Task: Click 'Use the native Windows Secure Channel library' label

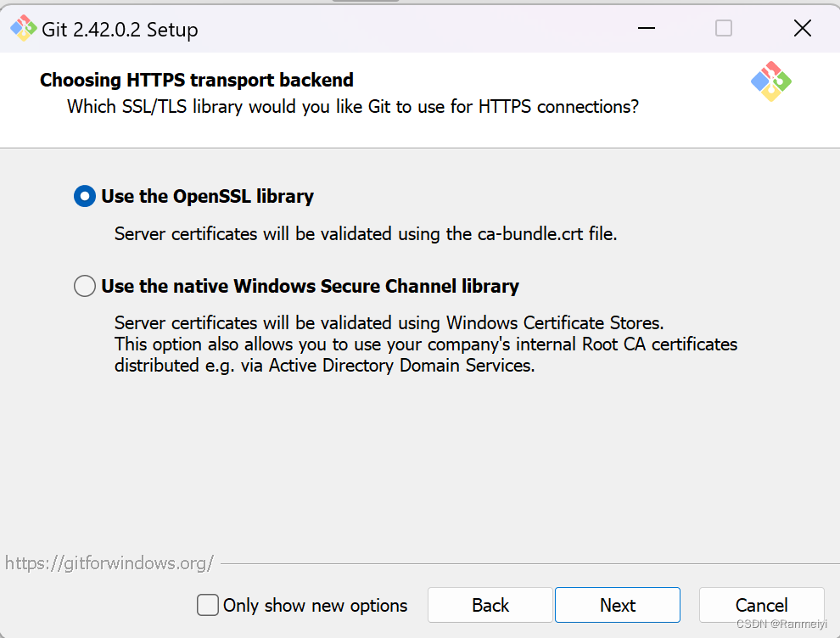Action: tap(311, 287)
